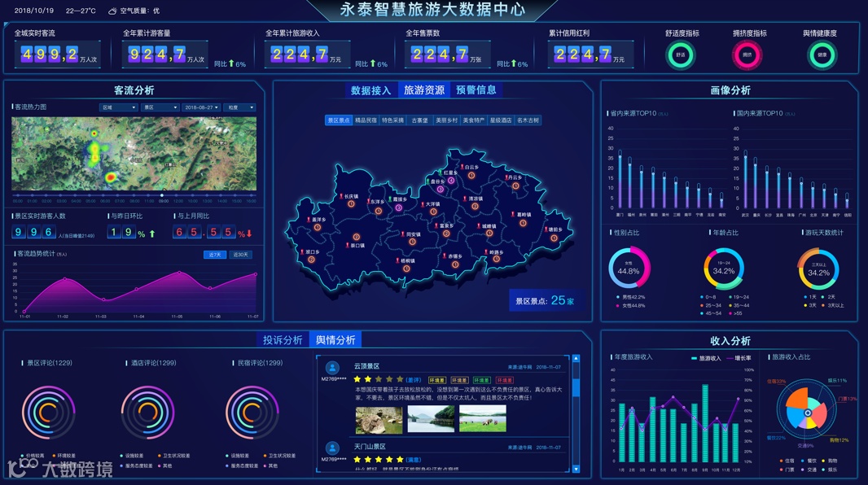Select the 古寨堡 resource category

click(419, 120)
